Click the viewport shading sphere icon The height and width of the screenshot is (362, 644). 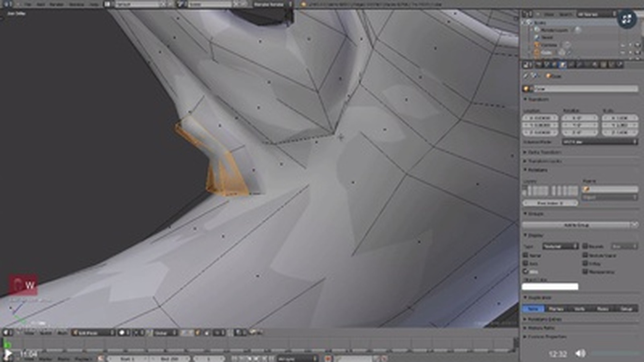point(122,332)
